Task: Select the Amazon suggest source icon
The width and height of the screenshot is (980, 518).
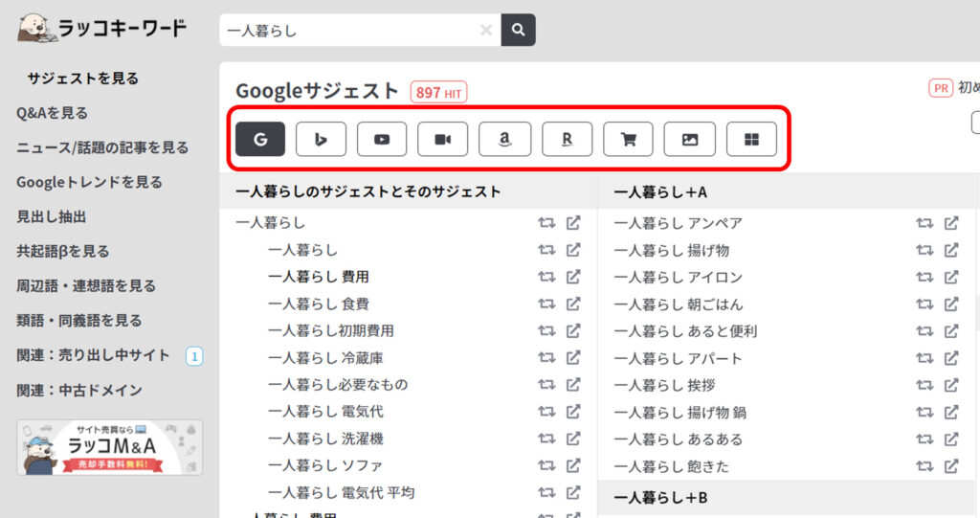Action: (x=505, y=139)
